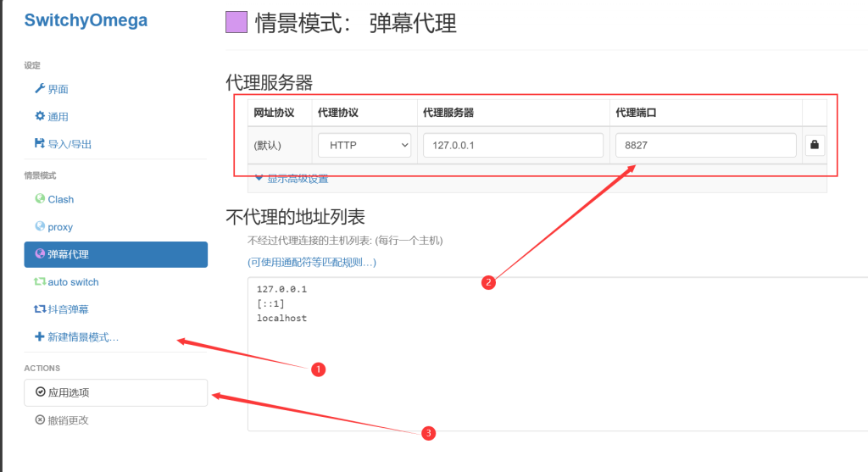Click the localhost line in bypass list

tap(281, 318)
